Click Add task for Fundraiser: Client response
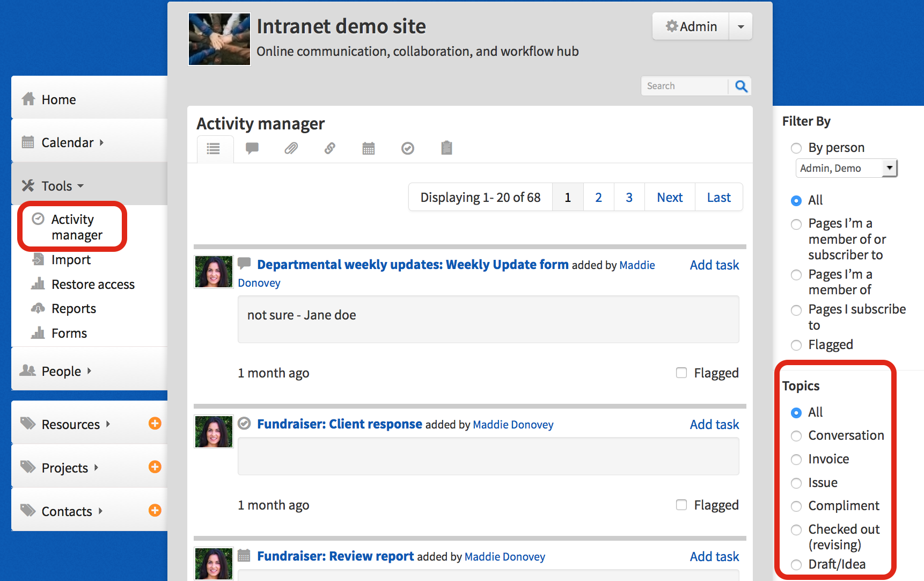The height and width of the screenshot is (581, 924). [x=714, y=425]
